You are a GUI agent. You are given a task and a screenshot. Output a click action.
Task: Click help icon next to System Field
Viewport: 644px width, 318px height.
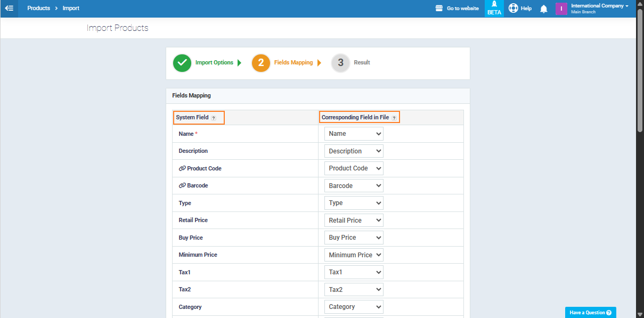point(214,118)
